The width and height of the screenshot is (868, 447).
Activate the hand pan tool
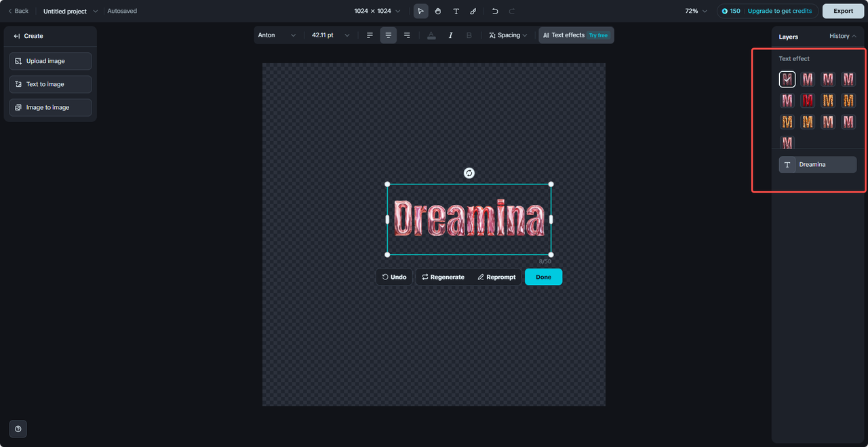click(x=438, y=11)
